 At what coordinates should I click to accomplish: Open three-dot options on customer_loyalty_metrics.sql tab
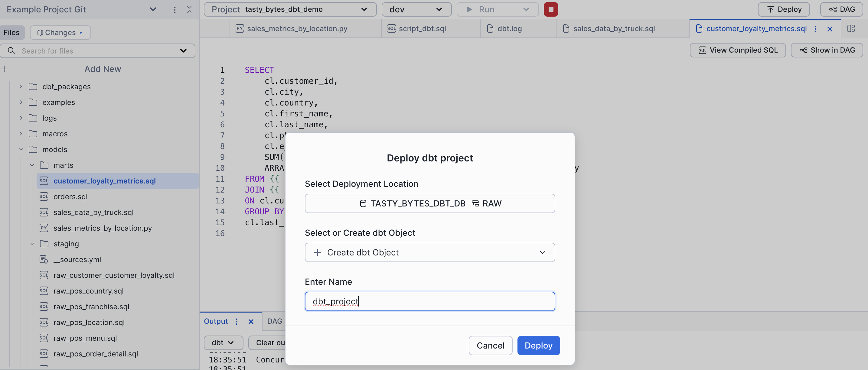(x=815, y=29)
